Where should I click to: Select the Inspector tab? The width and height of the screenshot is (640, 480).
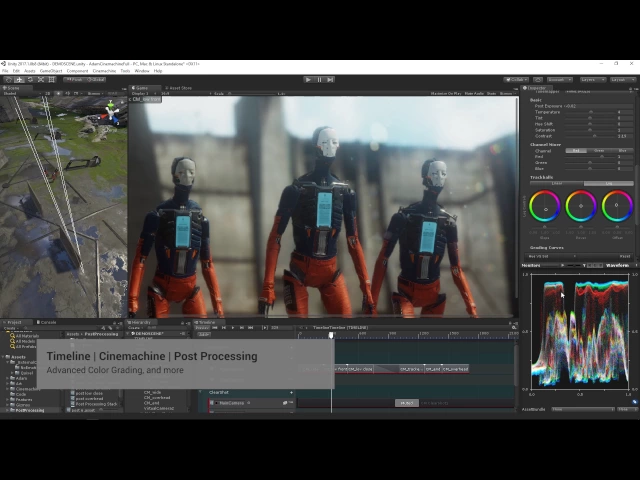(535, 88)
